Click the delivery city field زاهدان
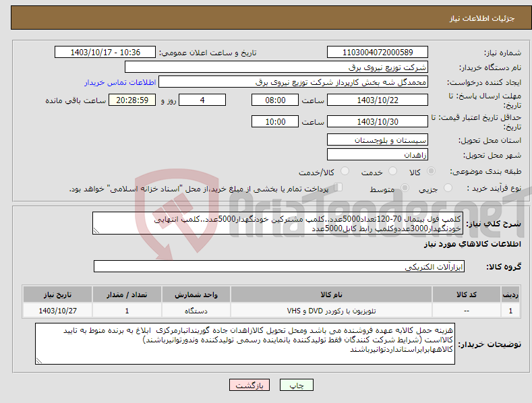 (378, 155)
